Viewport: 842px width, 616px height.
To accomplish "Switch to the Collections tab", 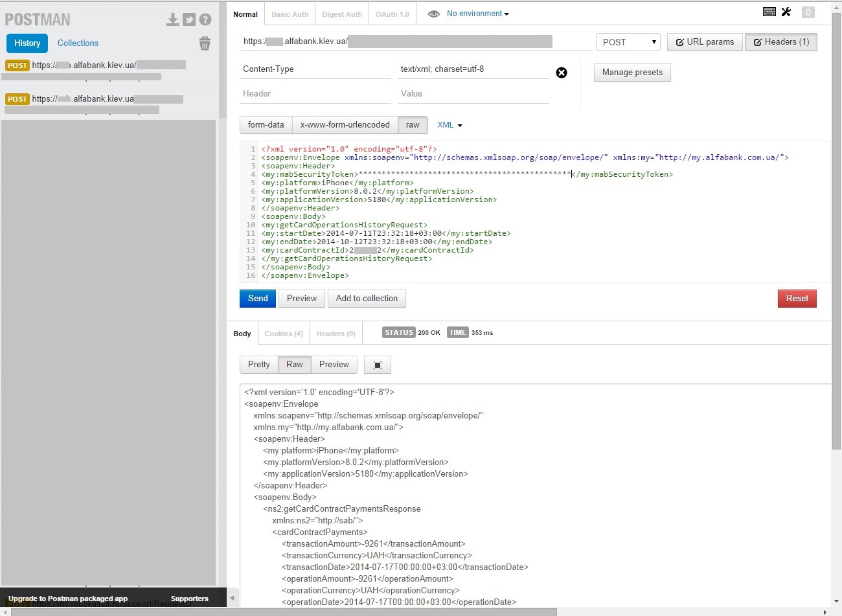I will pyautogui.click(x=78, y=43).
